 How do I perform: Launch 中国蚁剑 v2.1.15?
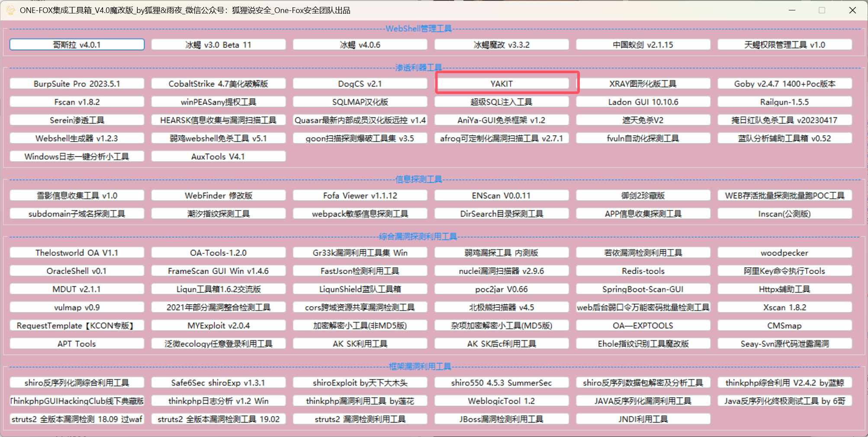(x=643, y=45)
